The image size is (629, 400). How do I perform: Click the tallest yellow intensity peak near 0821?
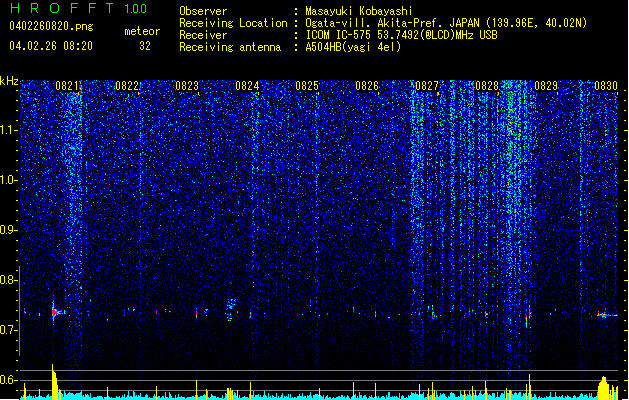click(x=54, y=381)
